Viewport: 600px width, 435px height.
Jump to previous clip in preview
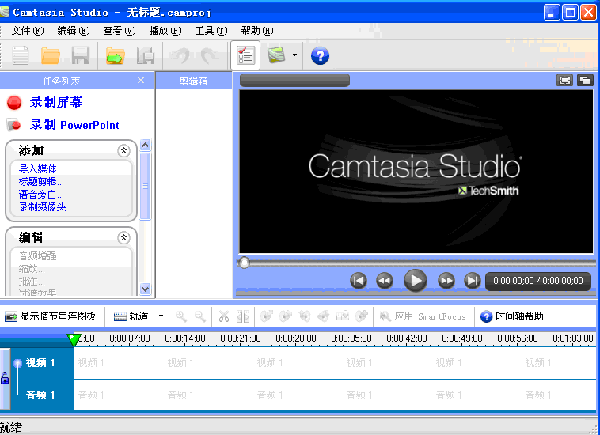358,281
